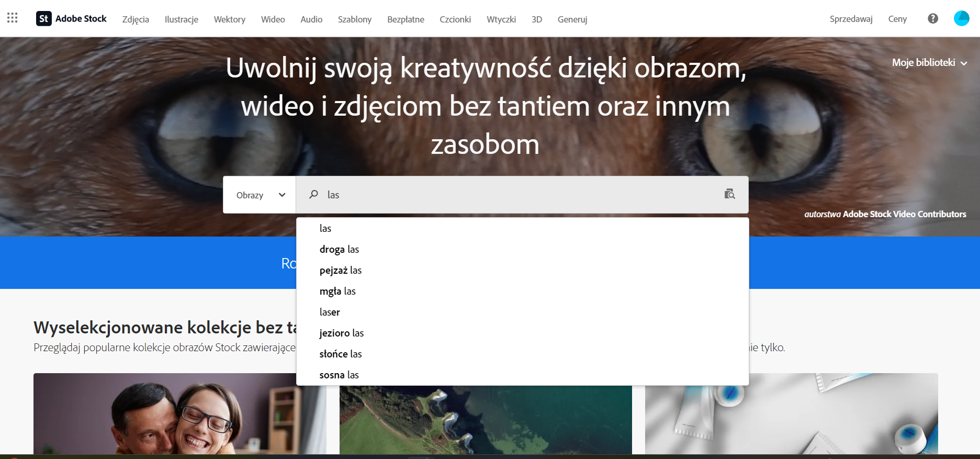Open the Wideo menu
The height and width of the screenshot is (459, 980).
click(x=273, y=19)
